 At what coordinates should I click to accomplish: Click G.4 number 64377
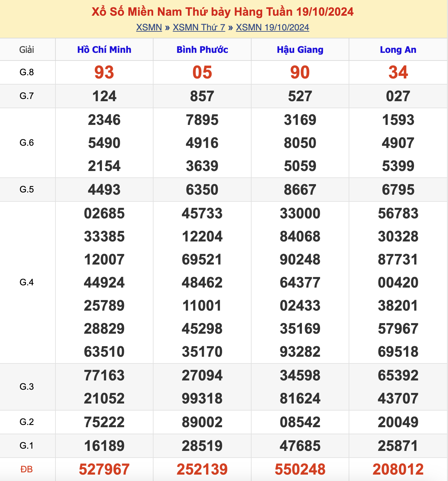click(300, 283)
